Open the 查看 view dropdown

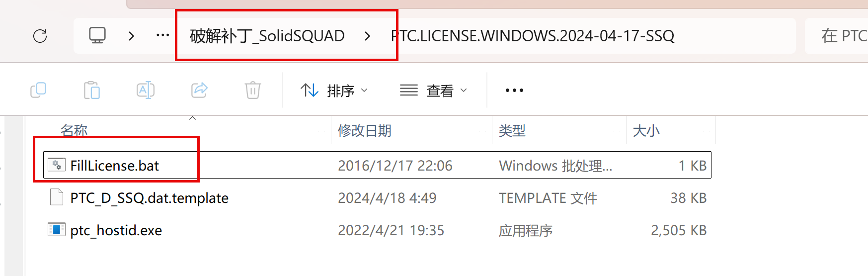click(434, 91)
